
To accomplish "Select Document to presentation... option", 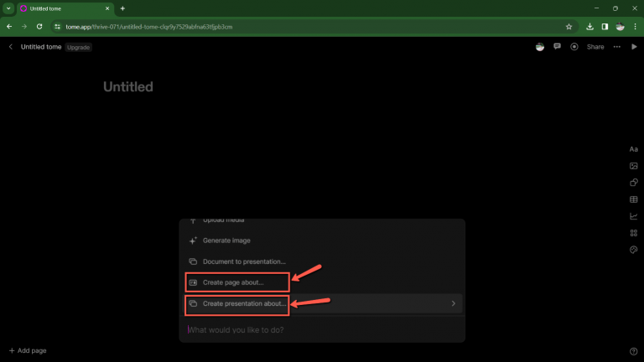I will point(244,261).
